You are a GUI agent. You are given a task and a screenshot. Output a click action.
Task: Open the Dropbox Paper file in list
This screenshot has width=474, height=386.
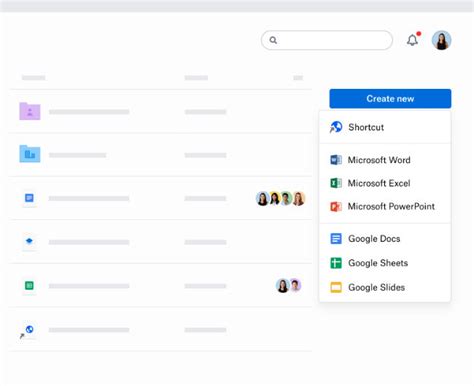pyautogui.click(x=29, y=241)
